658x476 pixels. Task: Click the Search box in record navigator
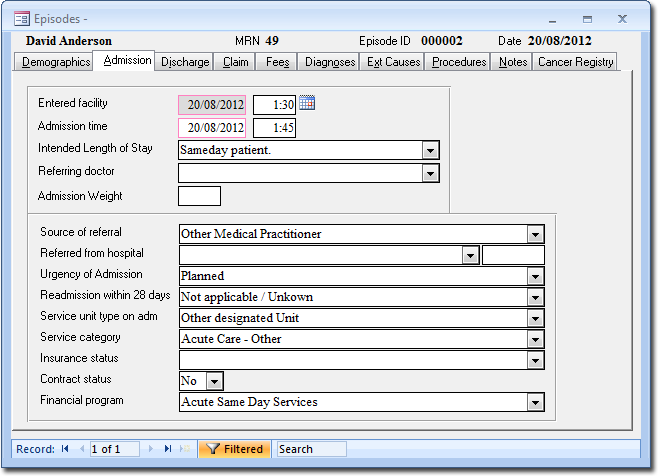[x=311, y=449]
